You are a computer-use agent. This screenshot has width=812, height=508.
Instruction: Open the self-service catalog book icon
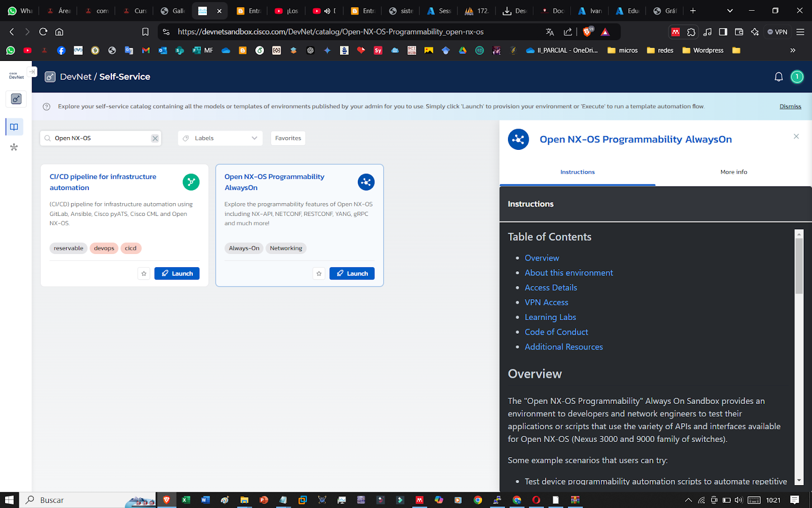coord(14,127)
